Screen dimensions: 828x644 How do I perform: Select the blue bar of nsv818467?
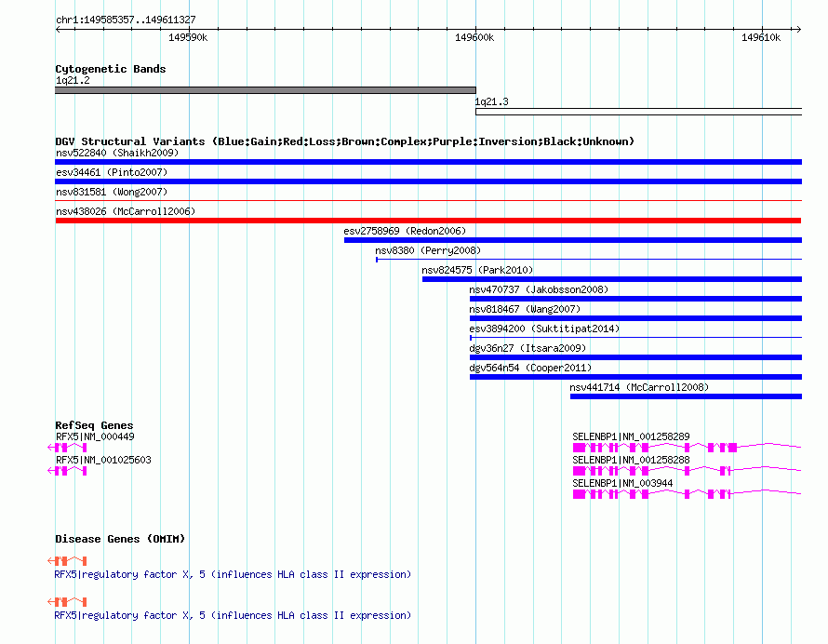635,318
